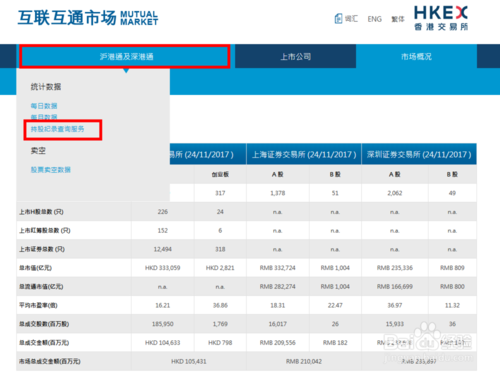Click the cell showing 2,062
500x375 pixels.
point(395,193)
